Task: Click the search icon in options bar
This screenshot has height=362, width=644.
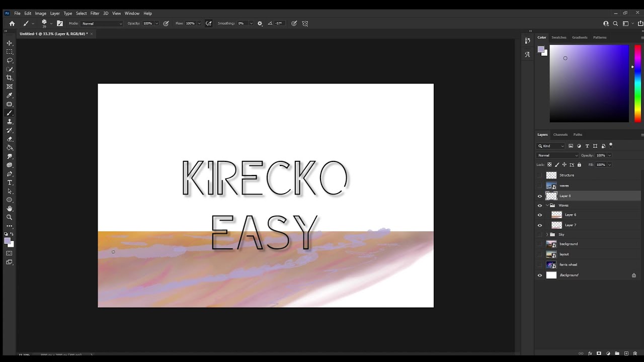Action: (x=615, y=23)
